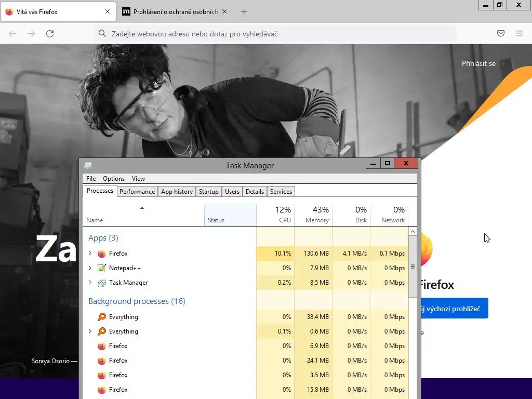Viewport: 532px width, 399px height.
Task: Switch to the Services tab
Action: pos(281,192)
